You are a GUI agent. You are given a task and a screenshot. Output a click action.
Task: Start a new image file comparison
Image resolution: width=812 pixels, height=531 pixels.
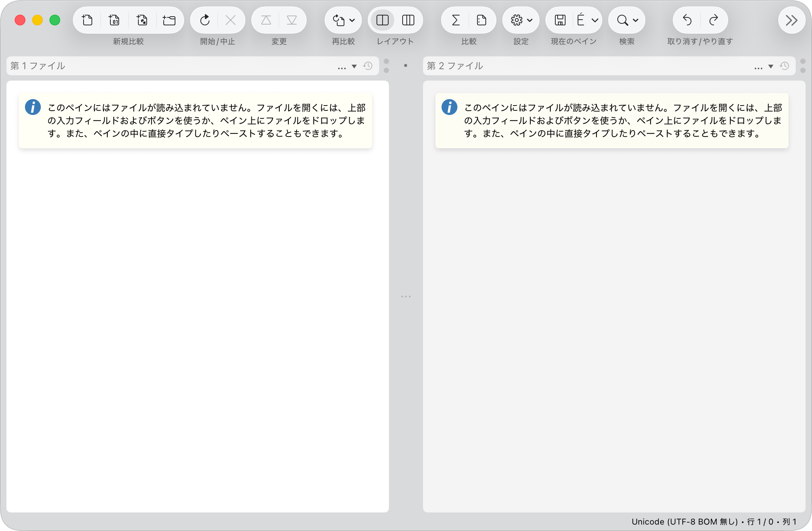(x=142, y=20)
